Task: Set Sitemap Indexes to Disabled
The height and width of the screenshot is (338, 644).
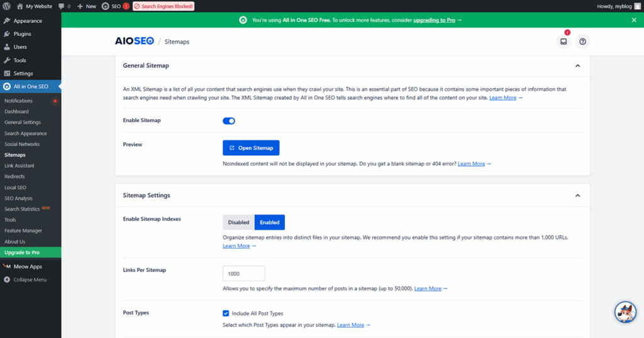Action: 238,222
